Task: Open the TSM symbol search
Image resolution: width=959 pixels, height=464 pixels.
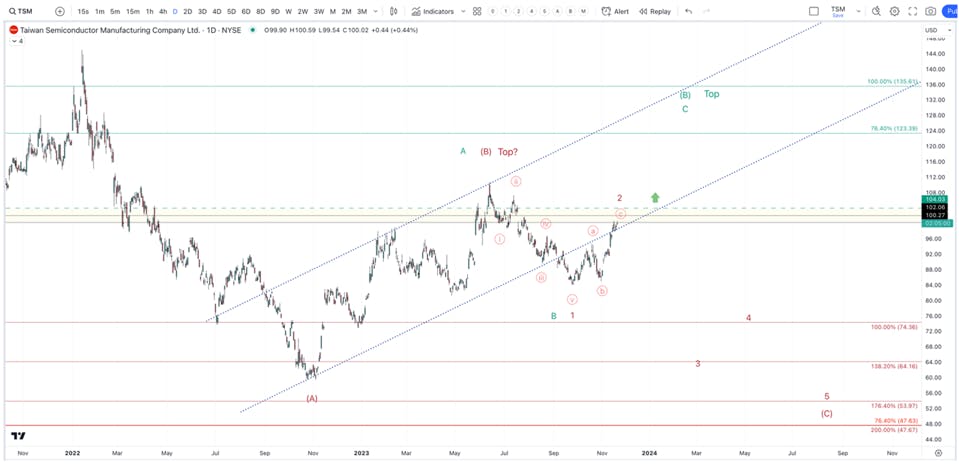Action: coord(21,11)
